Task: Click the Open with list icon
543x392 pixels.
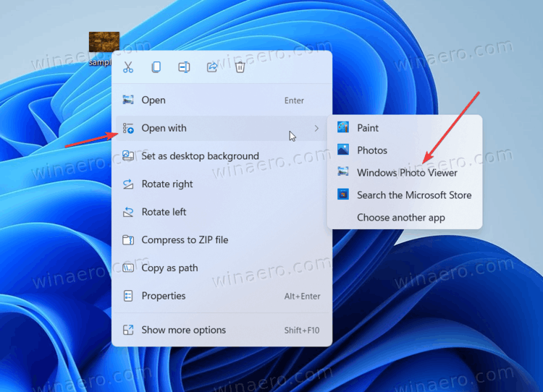Action: pos(128,128)
